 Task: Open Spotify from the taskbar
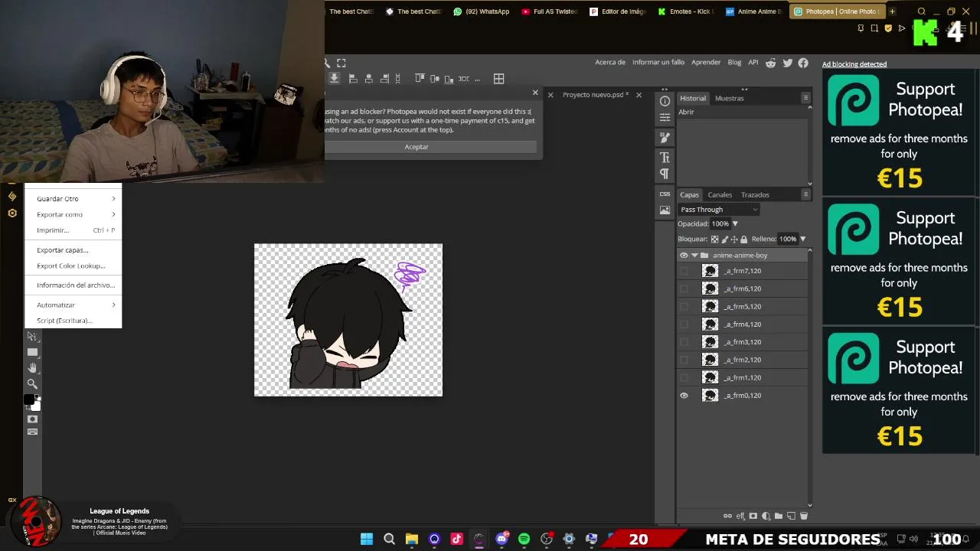click(x=524, y=539)
